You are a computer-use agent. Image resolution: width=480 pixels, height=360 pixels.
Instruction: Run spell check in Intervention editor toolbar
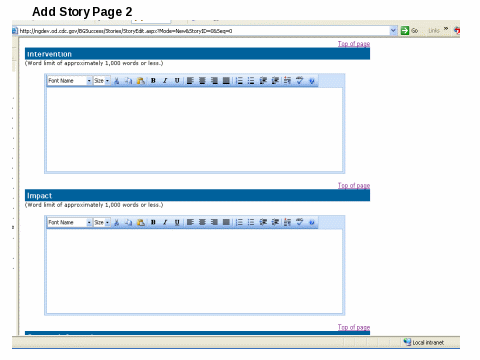299,81
